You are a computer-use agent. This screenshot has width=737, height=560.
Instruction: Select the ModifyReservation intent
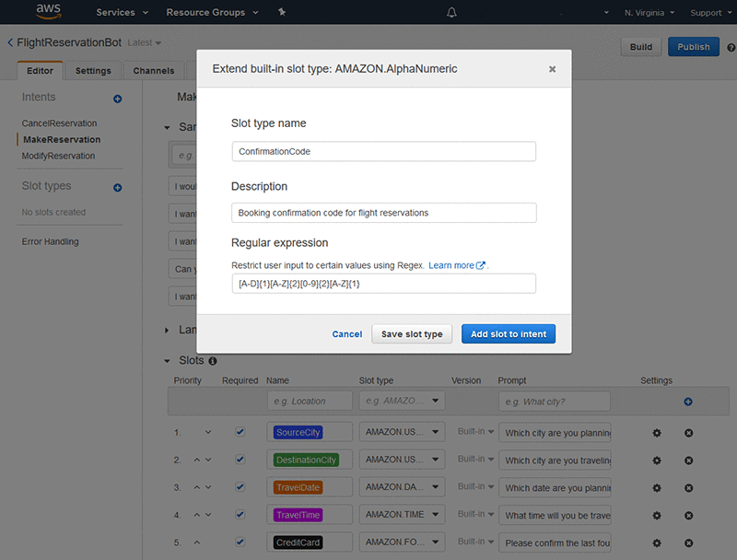click(x=58, y=156)
